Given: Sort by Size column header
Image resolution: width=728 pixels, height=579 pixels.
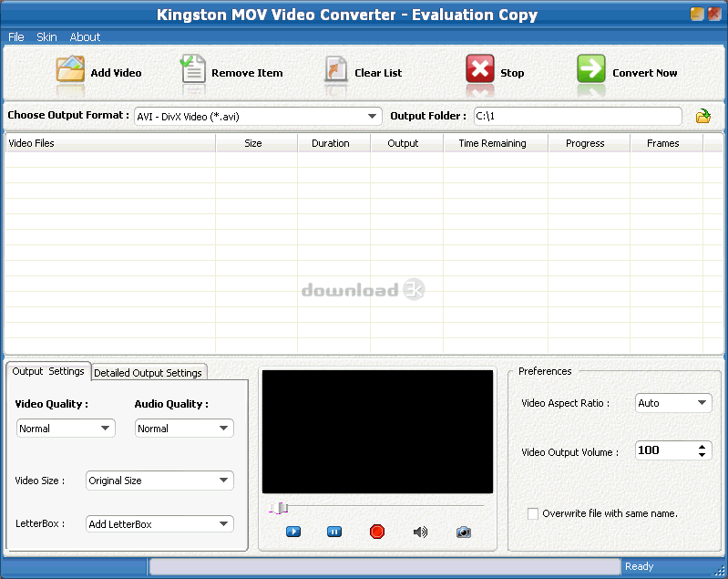Looking at the screenshot, I should [x=256, y=143].
